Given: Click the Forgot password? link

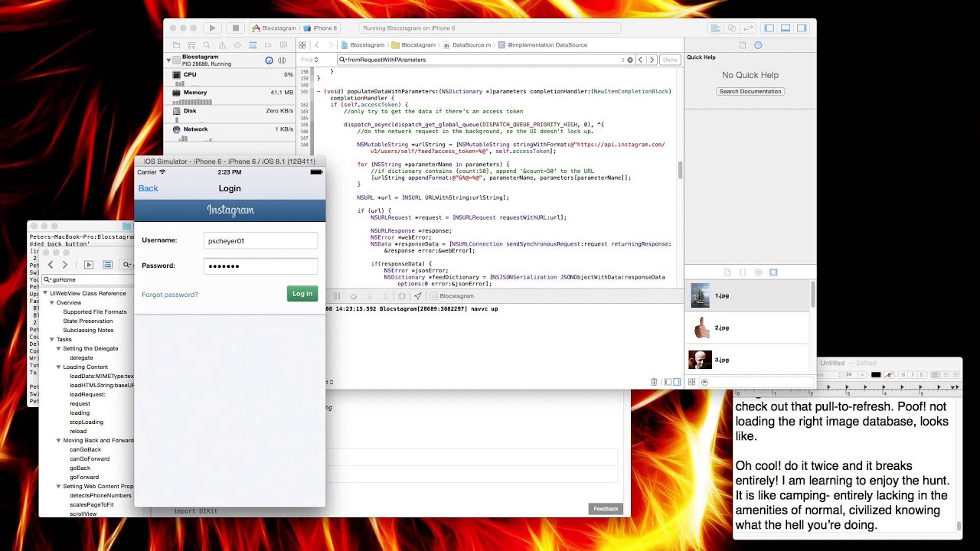Looking at the screenshot, I should coord(170,295).
